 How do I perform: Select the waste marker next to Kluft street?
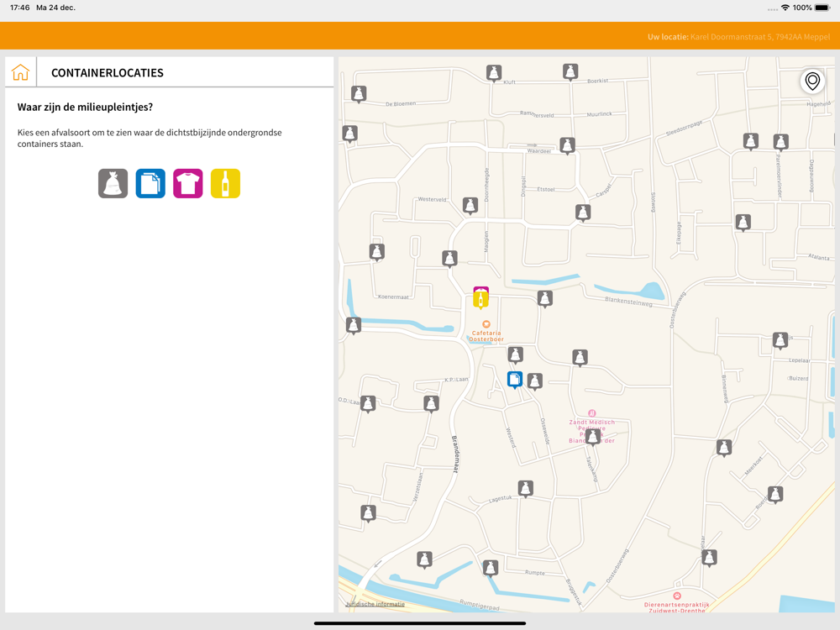(494, 73)
